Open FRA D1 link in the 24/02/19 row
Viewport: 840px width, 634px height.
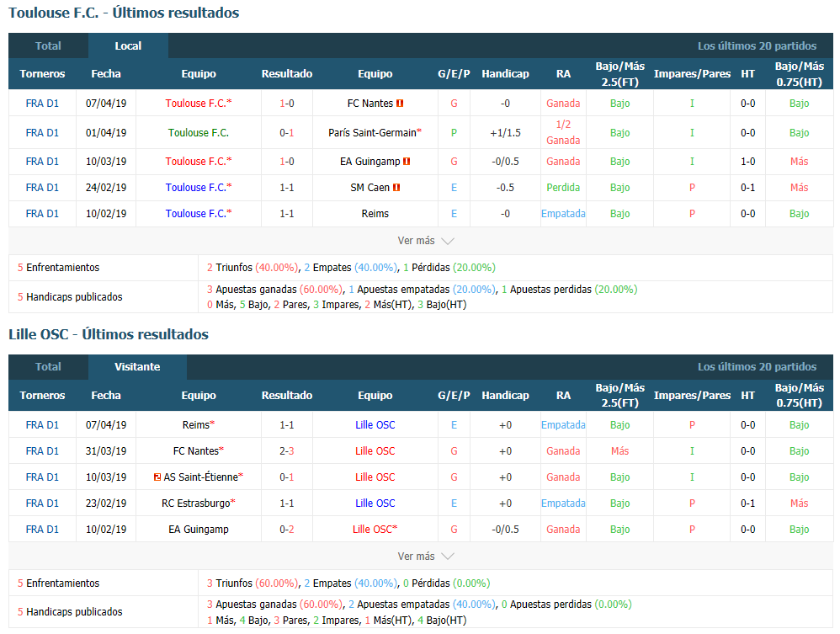pos(42,188)
